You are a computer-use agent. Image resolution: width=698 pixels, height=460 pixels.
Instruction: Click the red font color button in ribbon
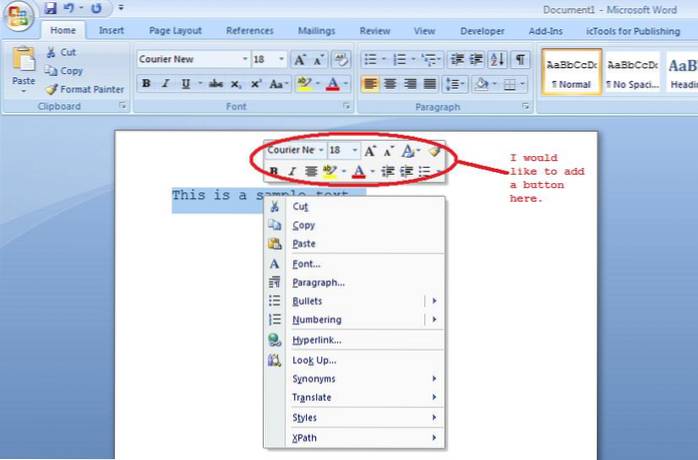[x=334, y=84]
